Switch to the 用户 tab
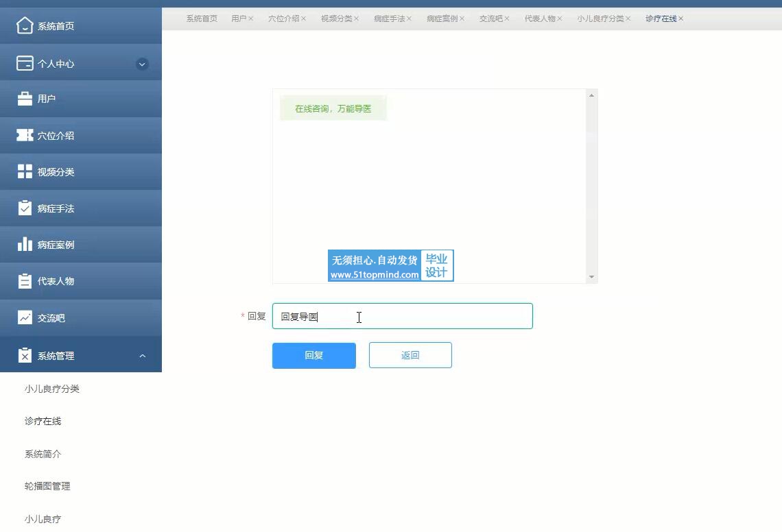Viewport: 782px width, 532px height. pyautogui.click(x=239, y=19)
